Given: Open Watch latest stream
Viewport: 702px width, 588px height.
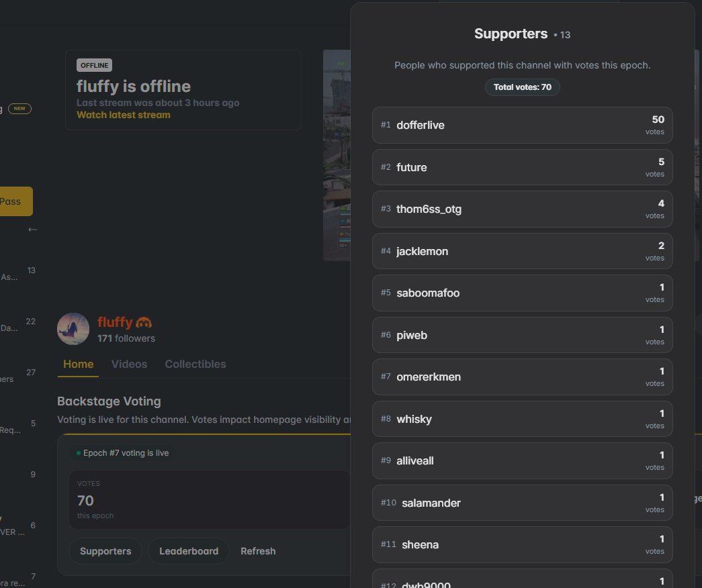Looking at the screenshot, I should tap(124, 115).
